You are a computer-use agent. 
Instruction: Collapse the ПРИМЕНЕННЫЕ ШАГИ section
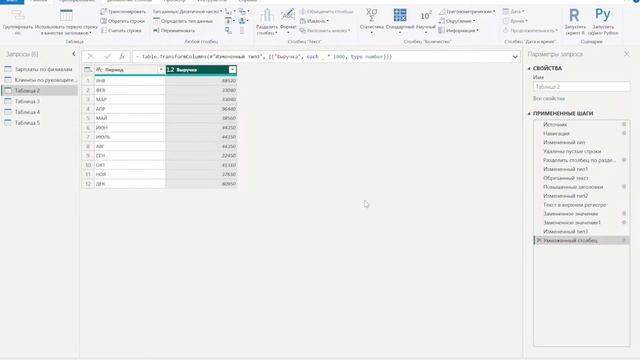pyautogui.click(x=529, y=113)
